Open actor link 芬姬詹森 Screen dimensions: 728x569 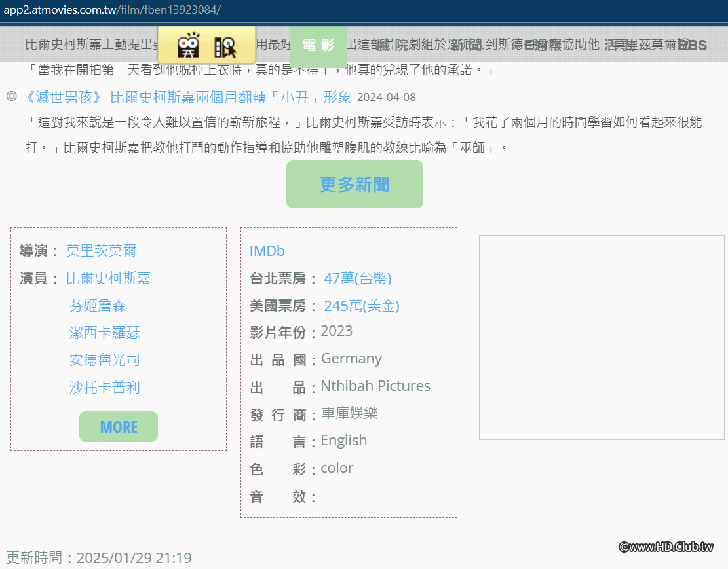98,305
